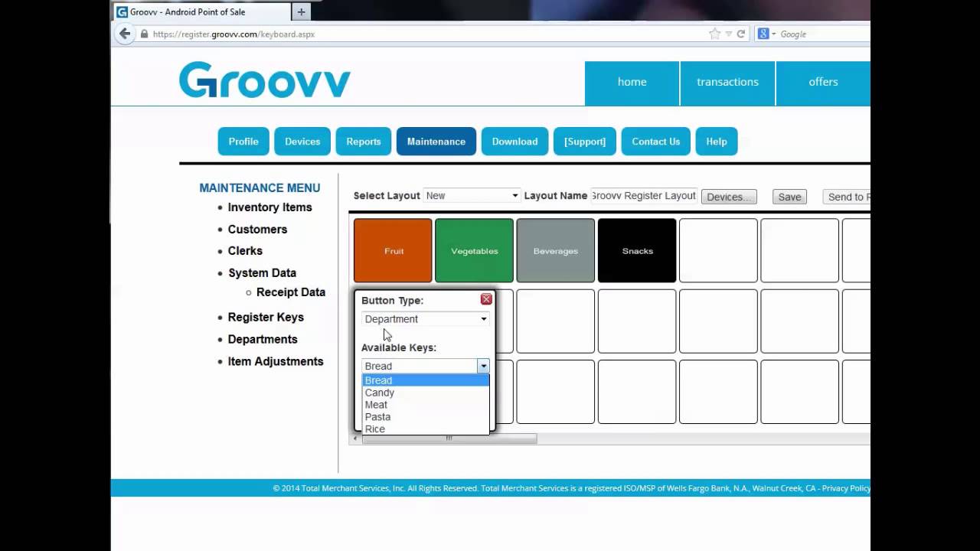Open the Button Type Department dropdown
Screen dimensions: 980x551
425,319
